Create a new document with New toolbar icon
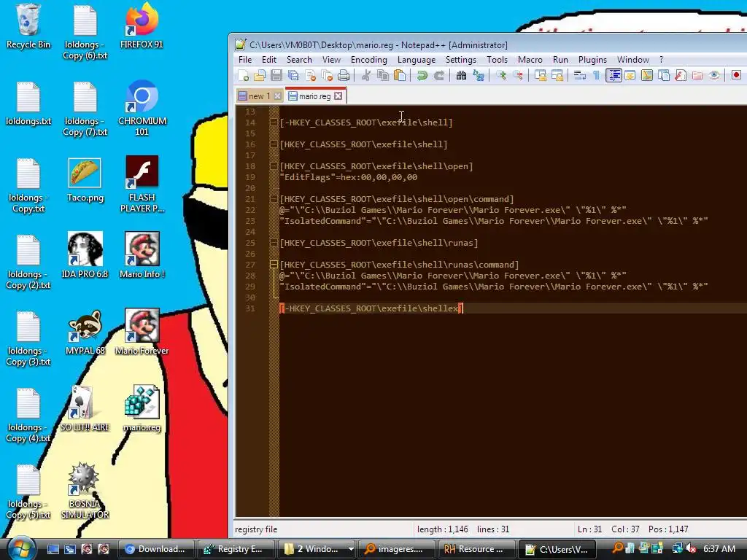747x560 pixels. [244, 75]
